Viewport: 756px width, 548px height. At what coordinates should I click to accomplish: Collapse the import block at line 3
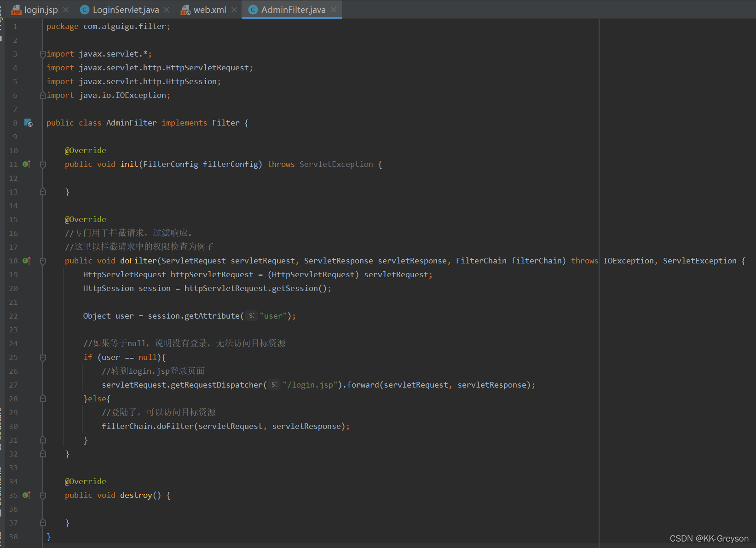point(43,54)
